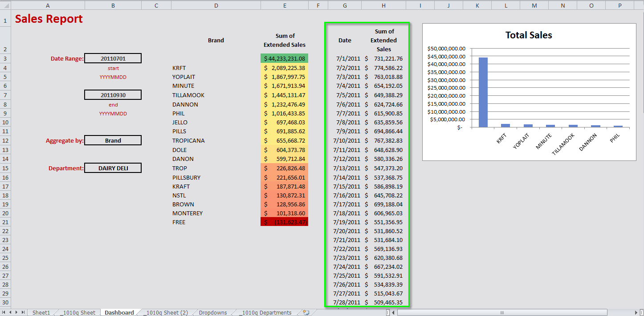Screen dimensions: 644x316
Task: Open the _1010q Sheet tab
Action: tap(77, 312)
